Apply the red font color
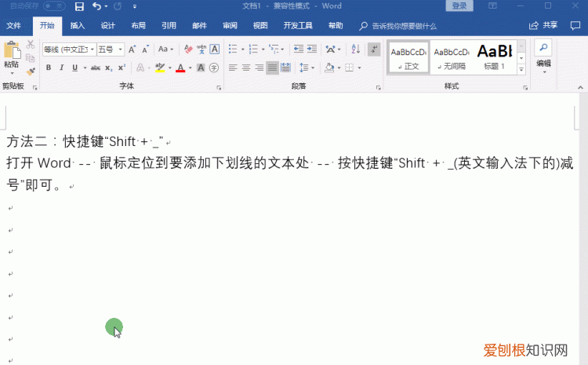588x365 pixels. (180, 68)
